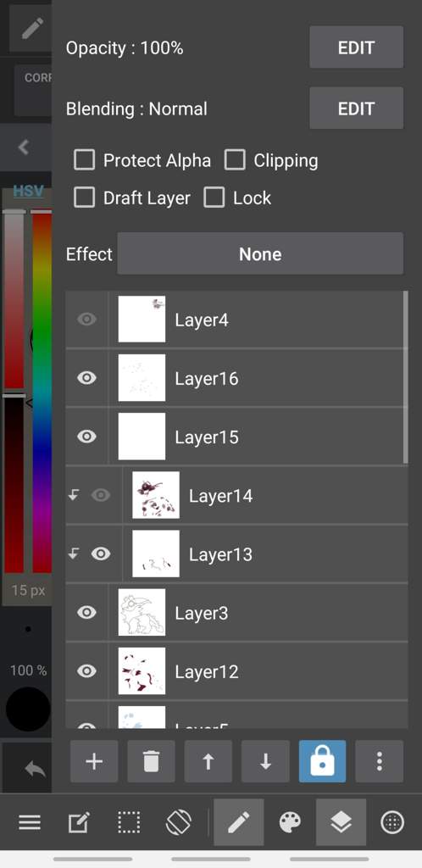The height and width of the screenshot is (868, 422).
Task: Click the blue layer lock icon
Action: [323, 762]
